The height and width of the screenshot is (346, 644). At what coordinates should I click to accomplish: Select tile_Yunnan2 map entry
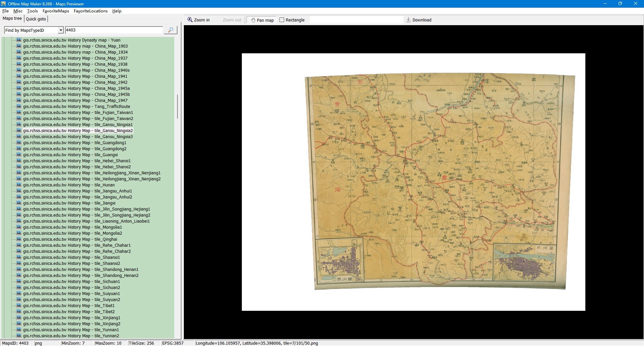point(71,336)
